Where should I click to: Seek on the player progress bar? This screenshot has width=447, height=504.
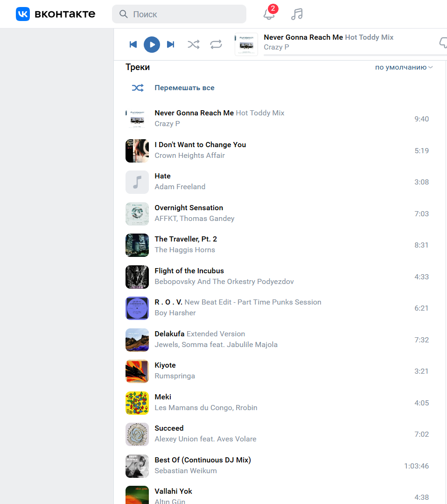coord(355,55)
